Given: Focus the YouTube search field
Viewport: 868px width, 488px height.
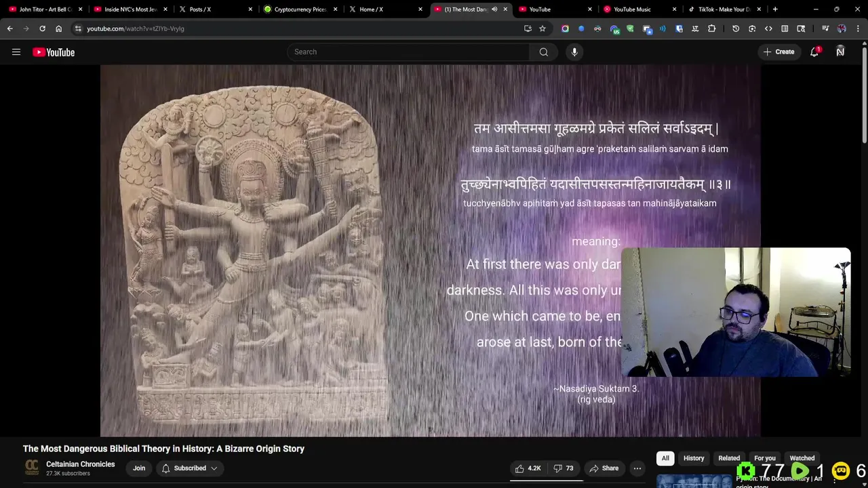Looking at the screenshot, I should [x=408, y=52].
